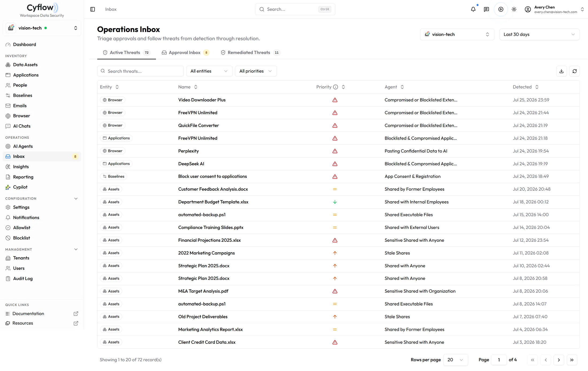The height and width of the screenshot is (371, 588).
Task: Switch to Remediated Threats tab
Action: (x=250, y=52)
